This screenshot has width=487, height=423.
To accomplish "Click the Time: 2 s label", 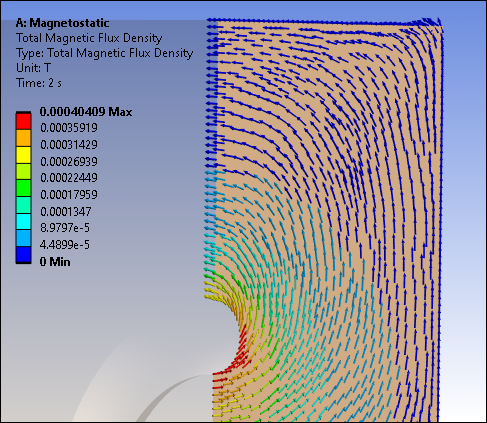I will click(39, 83).
